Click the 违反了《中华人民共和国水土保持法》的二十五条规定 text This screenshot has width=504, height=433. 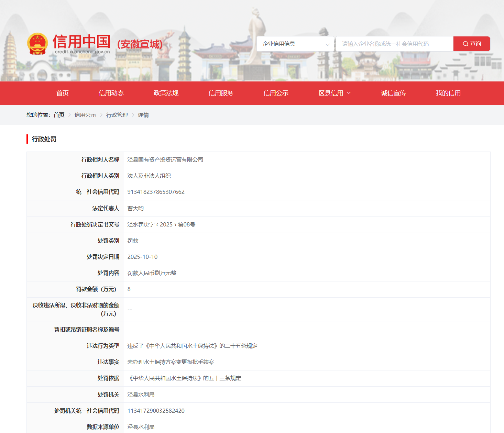tap(192, 346)
